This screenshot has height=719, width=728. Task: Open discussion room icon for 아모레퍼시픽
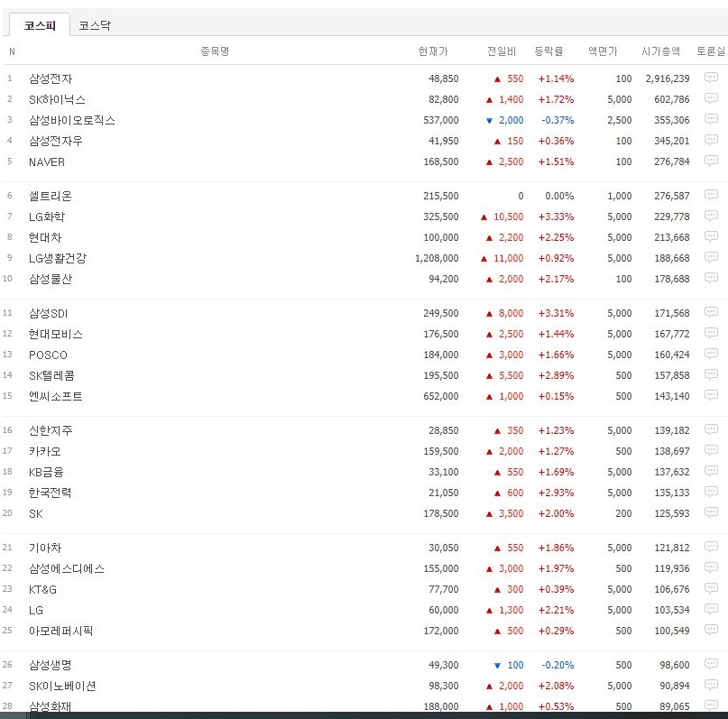coord(711,630)
